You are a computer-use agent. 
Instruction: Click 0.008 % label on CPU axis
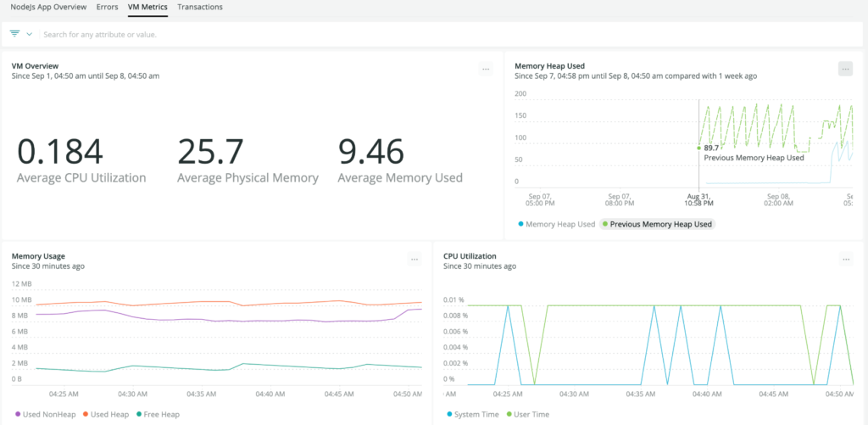point(456,316)
